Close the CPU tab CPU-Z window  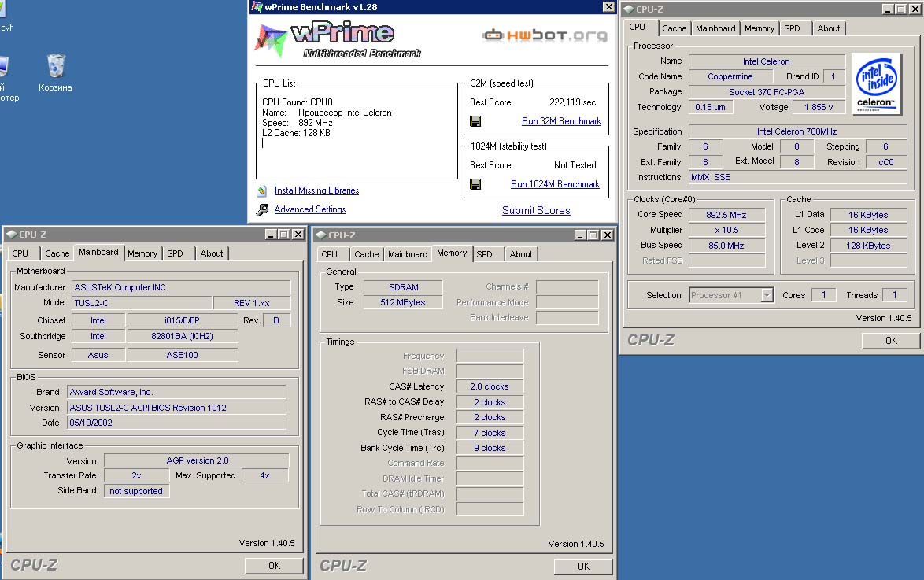(915, 9)
